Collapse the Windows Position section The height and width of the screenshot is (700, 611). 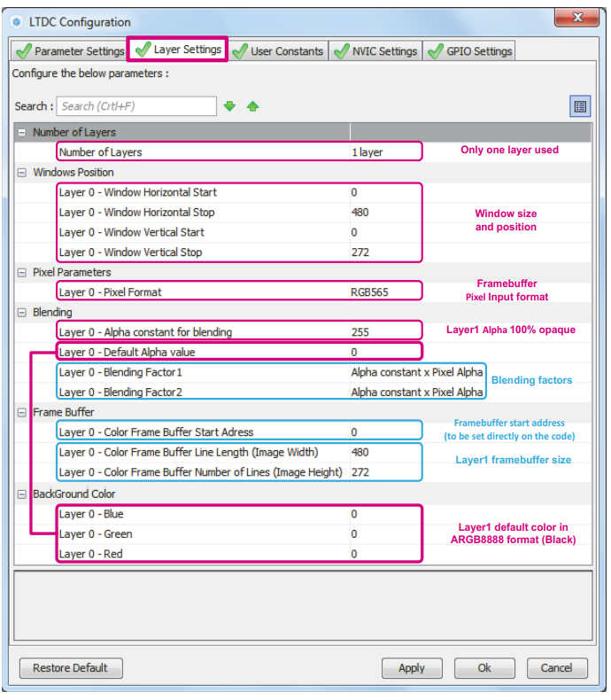(x=22, y=173)
